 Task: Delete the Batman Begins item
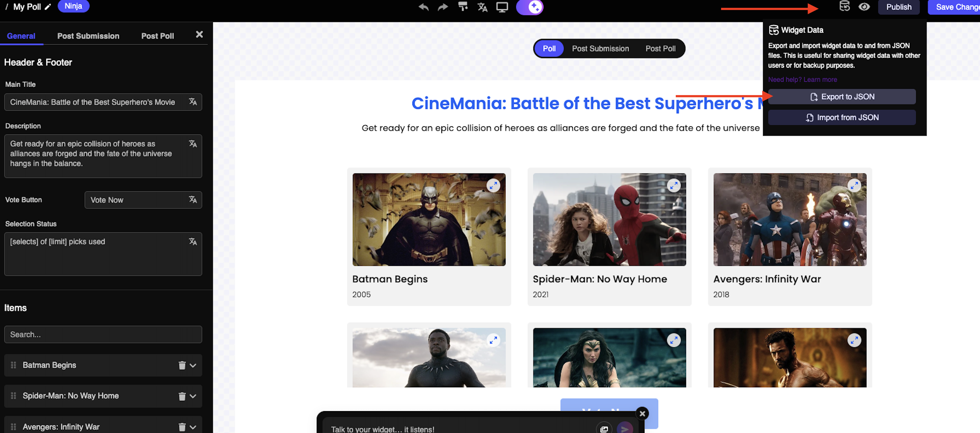tap(182, 365)
